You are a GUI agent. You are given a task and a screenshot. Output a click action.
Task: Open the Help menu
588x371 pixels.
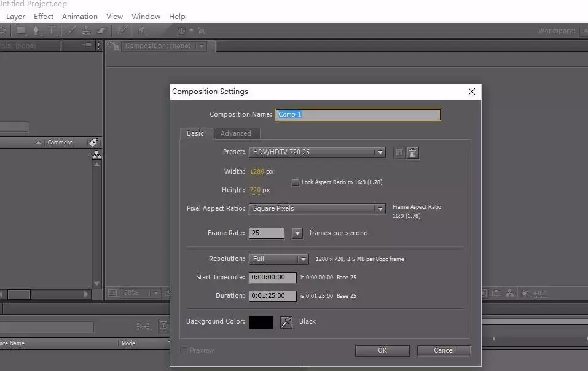[177, 17]
